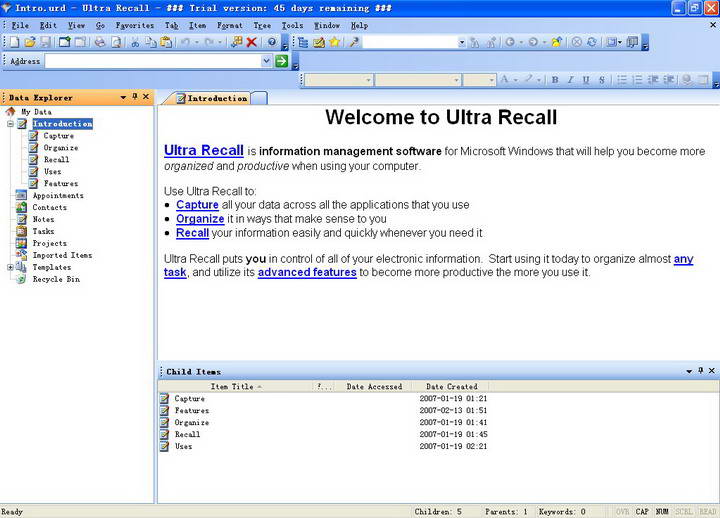Toggle Strikethrough formatting button
The image size is (720, 518).
point(602,80)
